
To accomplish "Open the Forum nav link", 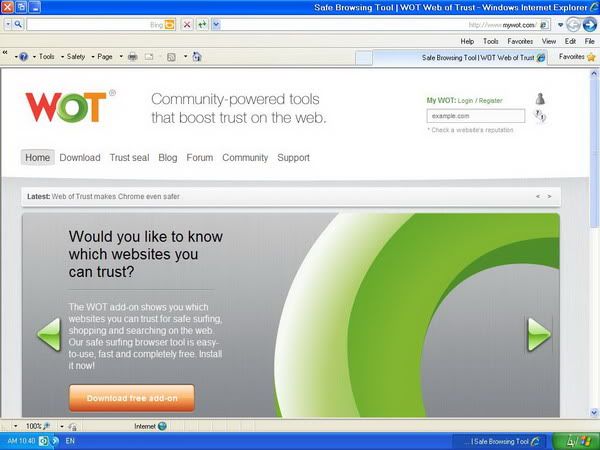I will (x=200, y=158).
